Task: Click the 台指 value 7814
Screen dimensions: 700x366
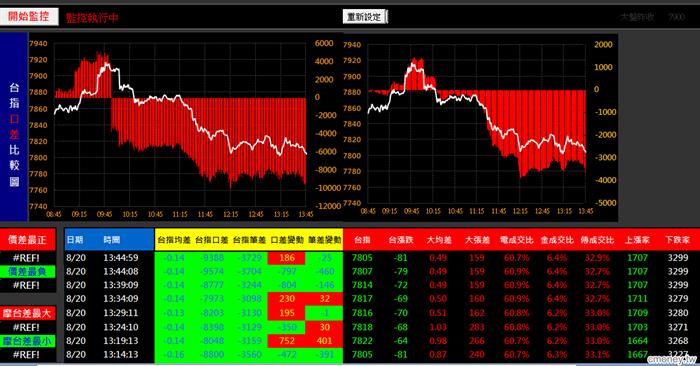Action: 362,285
